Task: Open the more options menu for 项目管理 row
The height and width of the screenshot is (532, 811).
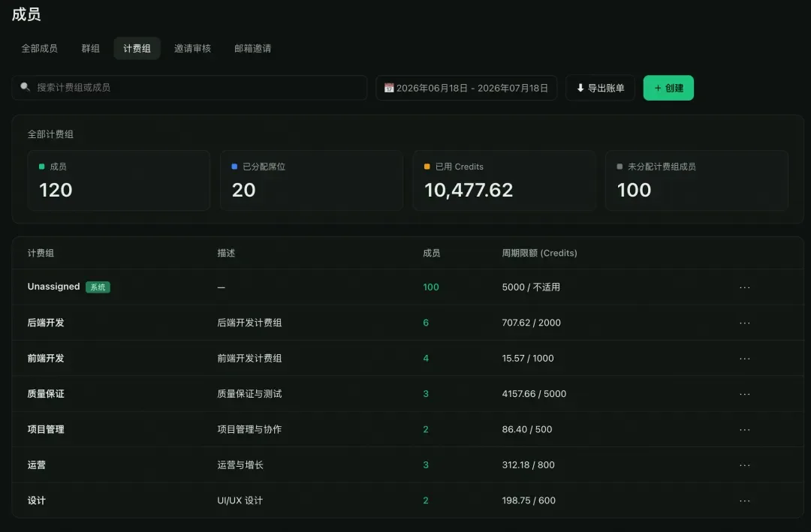Action: [744, 430]
